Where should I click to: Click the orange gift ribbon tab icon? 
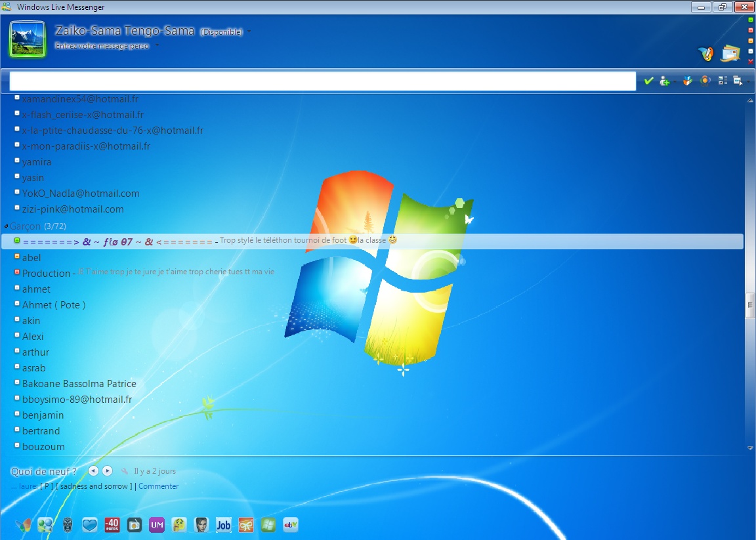(246, 524)
